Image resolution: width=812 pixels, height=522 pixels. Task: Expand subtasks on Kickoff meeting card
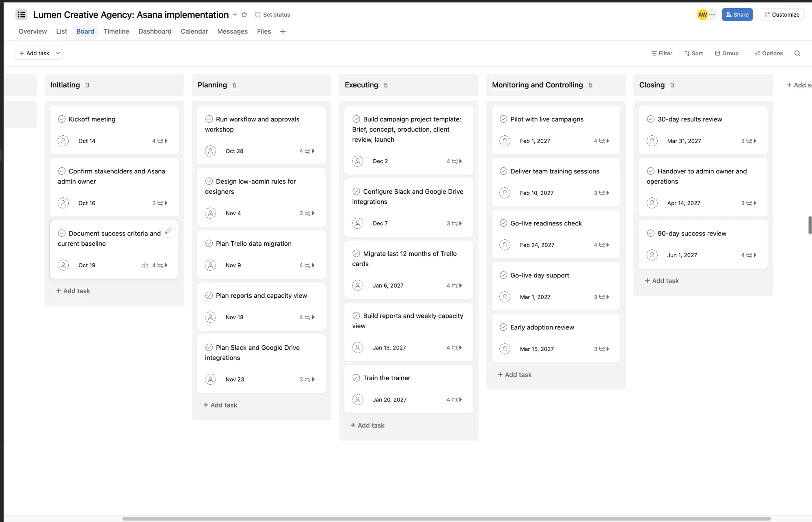(x=160, y=141)
